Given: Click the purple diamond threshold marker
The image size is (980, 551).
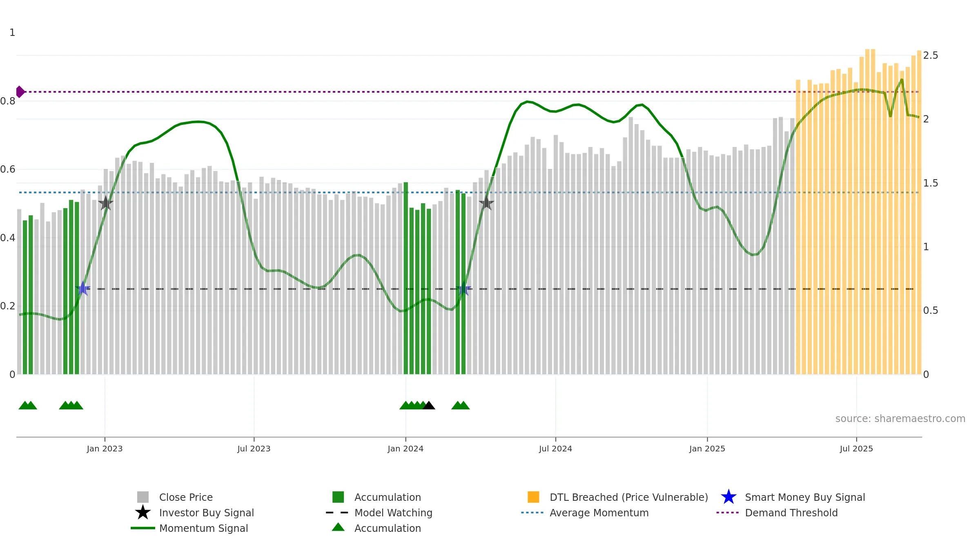Looking at the screenshot, I should tap(20, 92).
